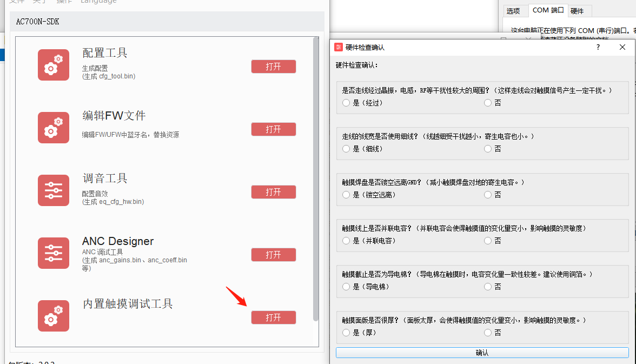Open ANC Designer with 打开 button
The image size is (636, 364).
coord(274,255)
